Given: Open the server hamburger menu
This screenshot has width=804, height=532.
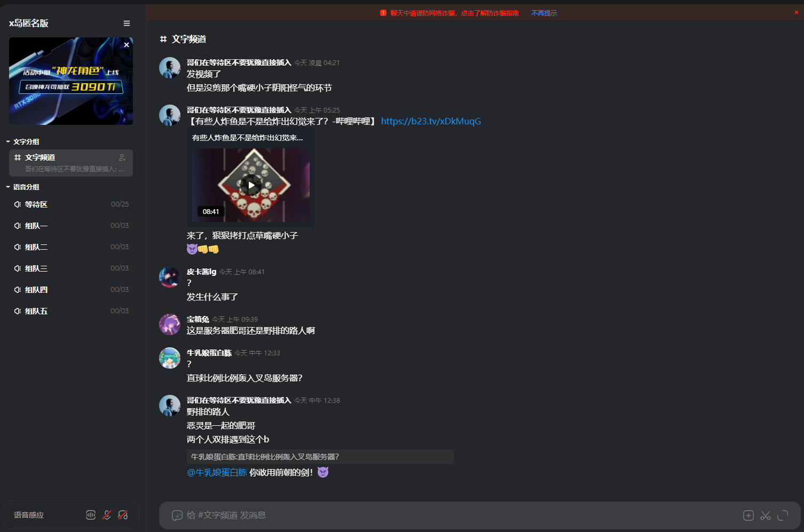Looking at the screenshot, I should pyautogui.click(x=127, y=23).
